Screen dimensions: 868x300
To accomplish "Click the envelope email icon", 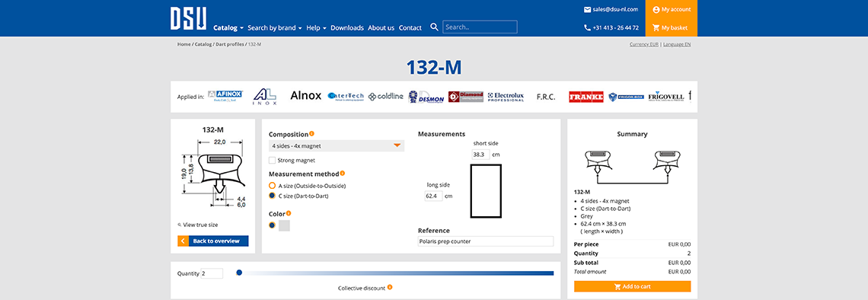I will pos(587,9).
